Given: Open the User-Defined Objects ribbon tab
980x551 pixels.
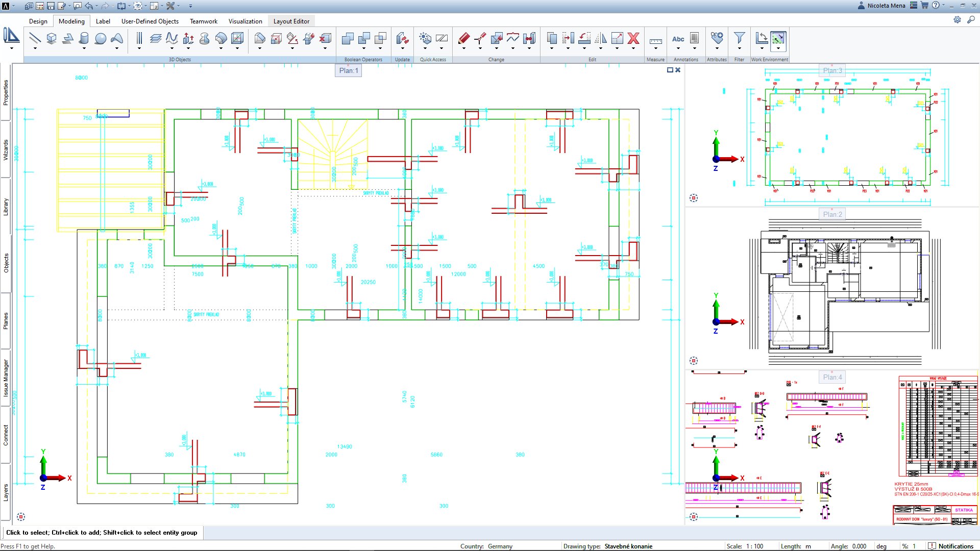Looking at the screenshot, I should click(x=150, y=21).
